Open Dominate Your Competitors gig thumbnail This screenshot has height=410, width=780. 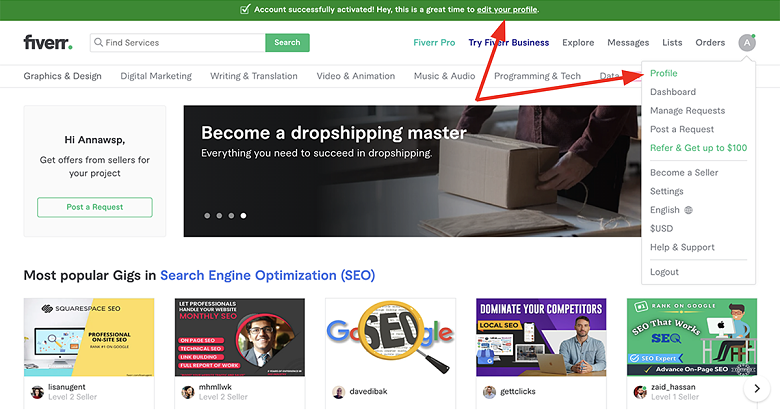[541, 337]
